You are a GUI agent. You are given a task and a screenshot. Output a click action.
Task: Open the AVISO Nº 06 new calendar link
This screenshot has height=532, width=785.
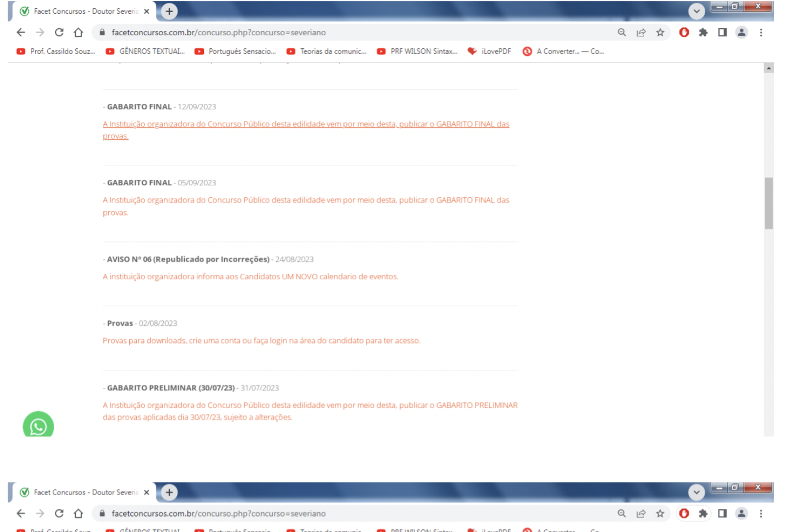pos(250,276)
